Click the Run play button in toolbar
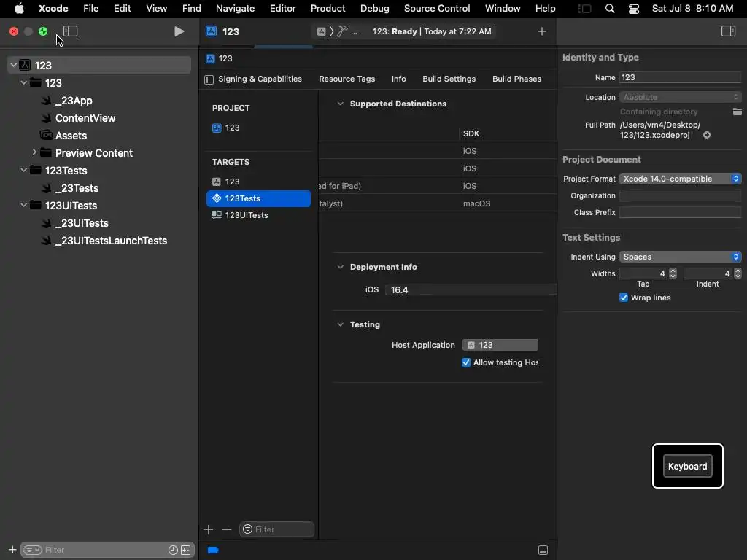Image resolution: width=747 pixels, height=560 pixels. pyautogui.click(x=179, y=31)
